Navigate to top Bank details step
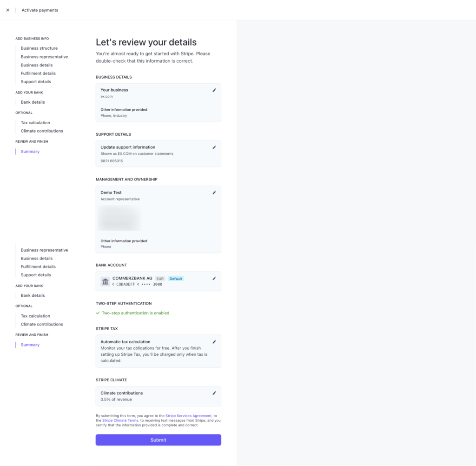 pos(33,102)
